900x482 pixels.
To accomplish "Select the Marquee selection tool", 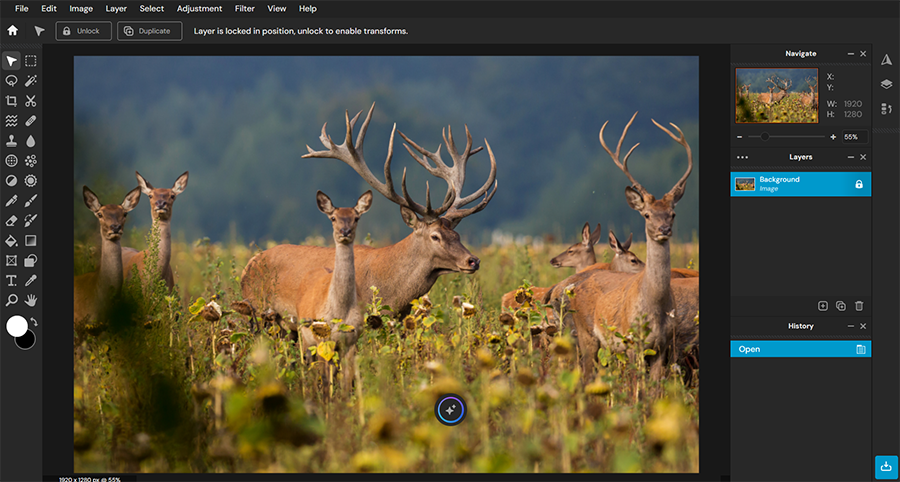I will click(31, 61).
